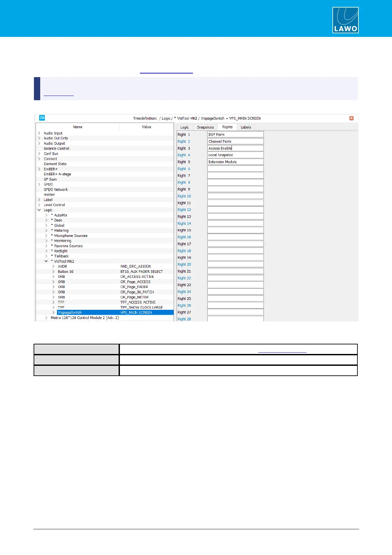Expand the EmBER+ node

point(39,169)
